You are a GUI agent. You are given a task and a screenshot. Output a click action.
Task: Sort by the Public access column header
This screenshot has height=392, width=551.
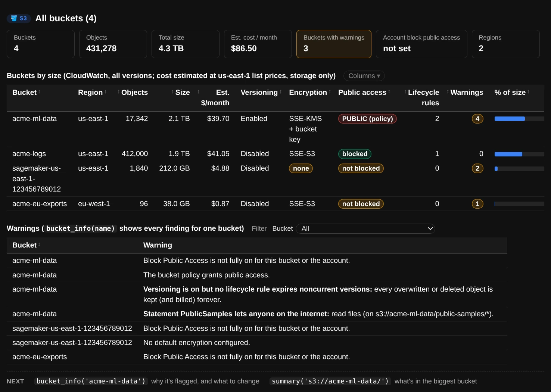pyautogui.click(x=364, y=92)
